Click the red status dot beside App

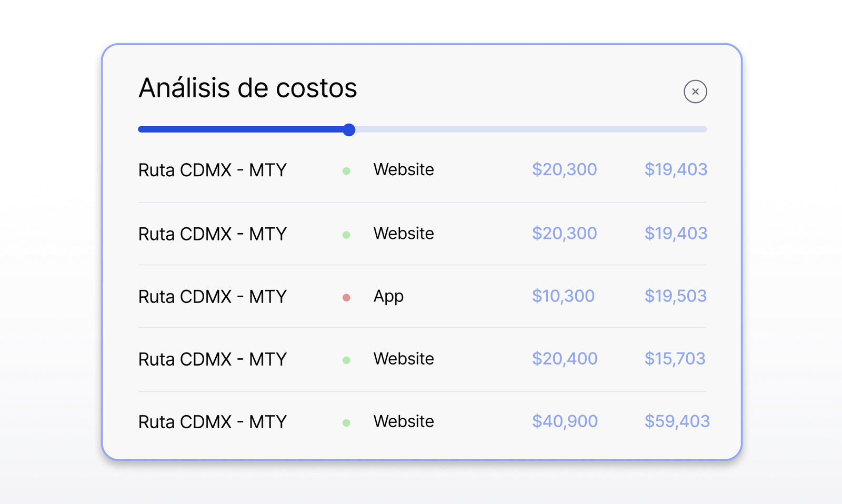click(346, 298)
